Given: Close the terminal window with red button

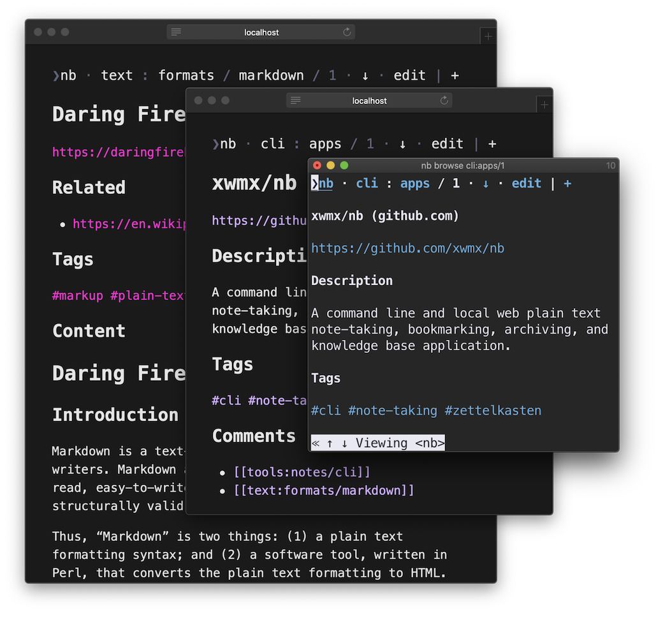Looking at the screenshot, I should click(317, 166).
